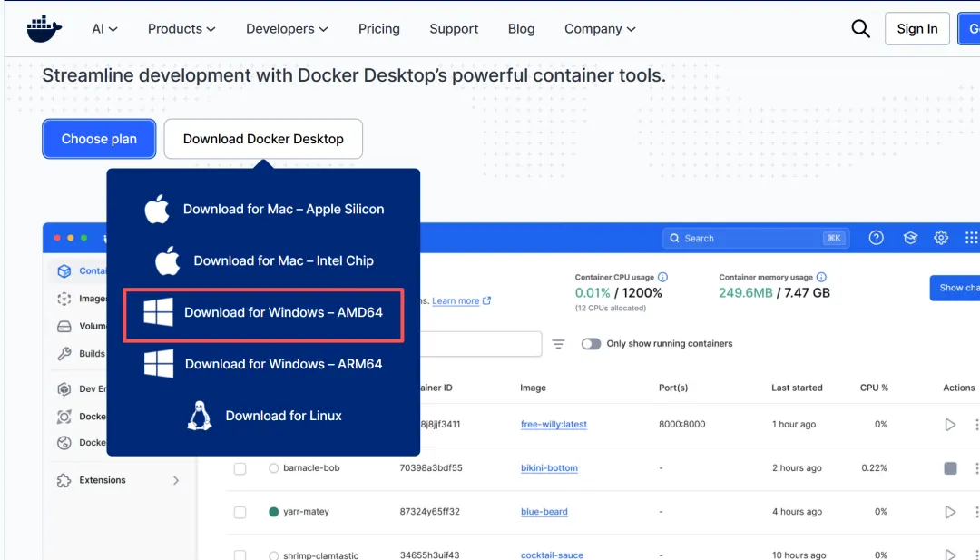Viewport: 980px width, 560px height.
Task: Click the info icon next to Container memory usage
Action: coord(821,277)
